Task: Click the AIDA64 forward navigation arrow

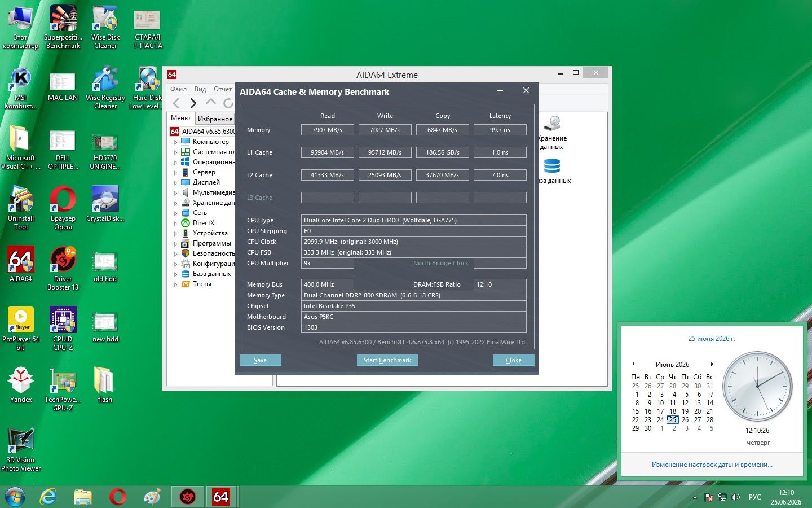Action: [193, 103]
